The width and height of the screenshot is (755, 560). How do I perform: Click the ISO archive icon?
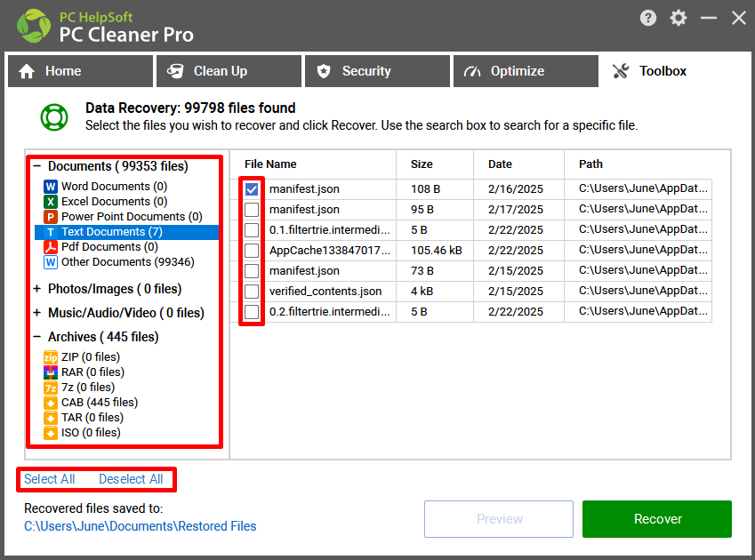pyautogui.click(x=51, y=433)
